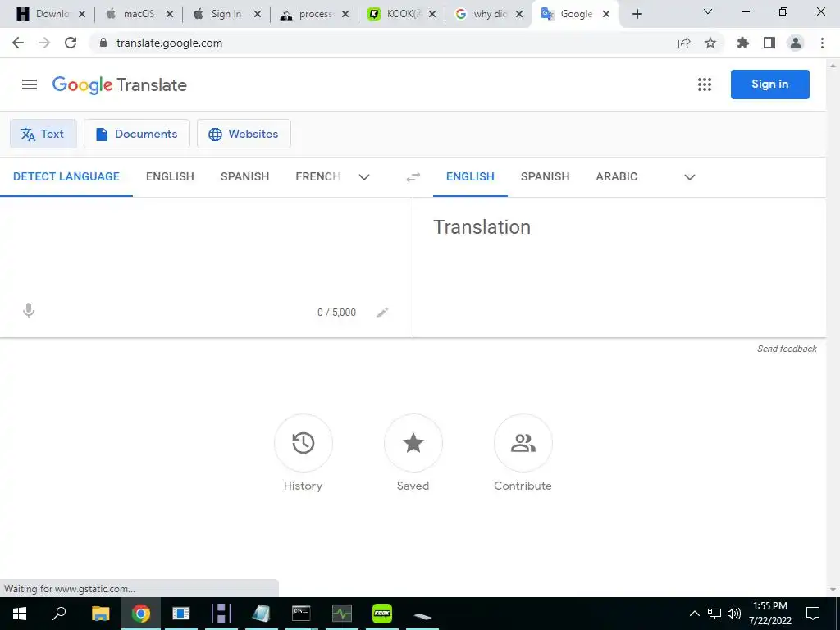
Task: Open File Explorer from taskbar
Action: (x=100, y=614)
